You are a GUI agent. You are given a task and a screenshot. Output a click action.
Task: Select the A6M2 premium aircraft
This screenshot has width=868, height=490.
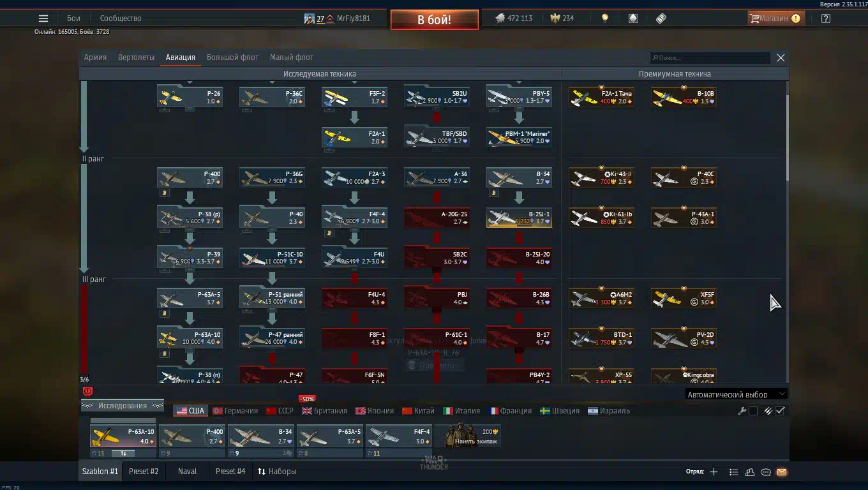click(601, 298)
